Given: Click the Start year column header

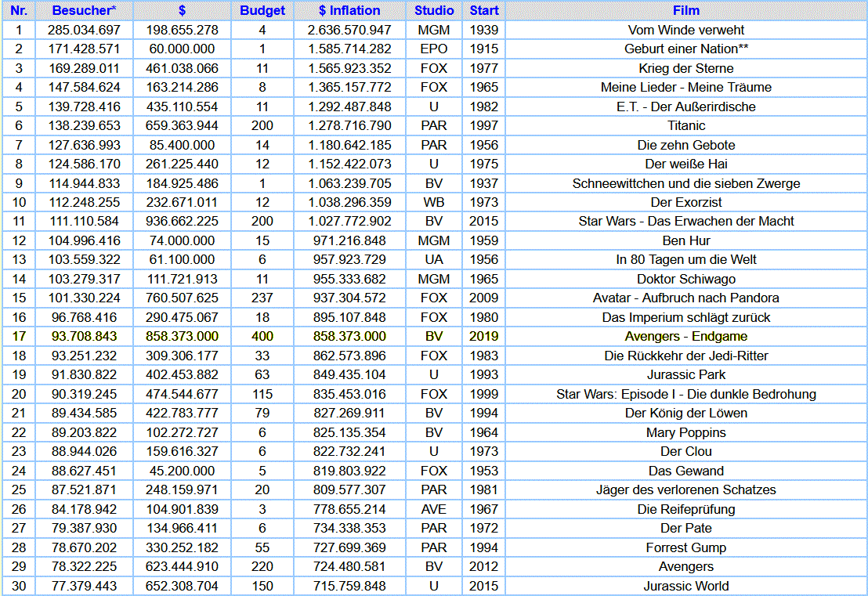Looking at the screenshot, I should [x=484, y=11].
